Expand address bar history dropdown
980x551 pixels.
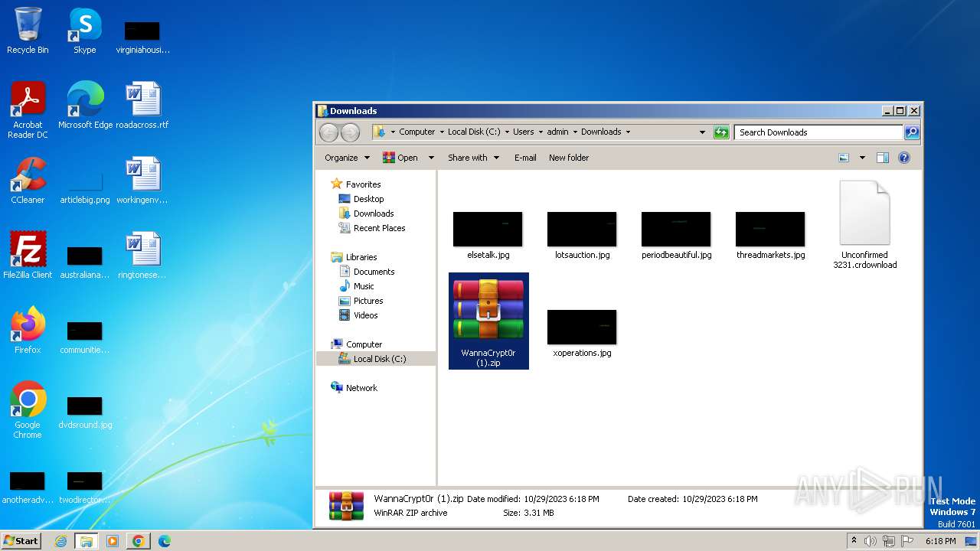(702, 132)
